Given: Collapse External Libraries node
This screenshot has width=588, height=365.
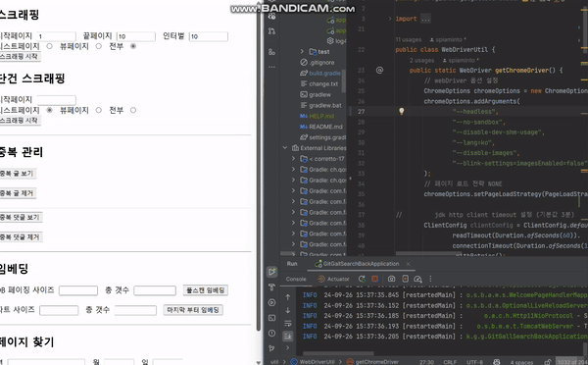Looking at the screenshot, I should (285, 148).
